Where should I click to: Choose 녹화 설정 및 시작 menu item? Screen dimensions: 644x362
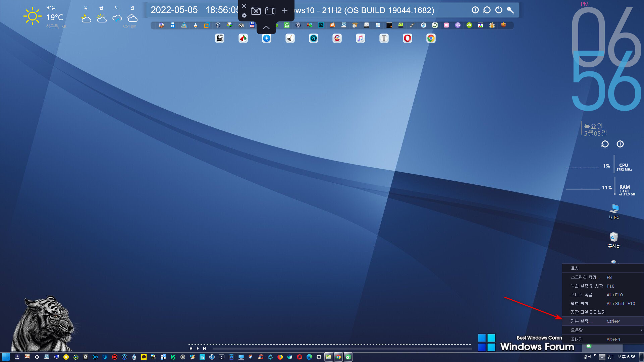point(603,286)
